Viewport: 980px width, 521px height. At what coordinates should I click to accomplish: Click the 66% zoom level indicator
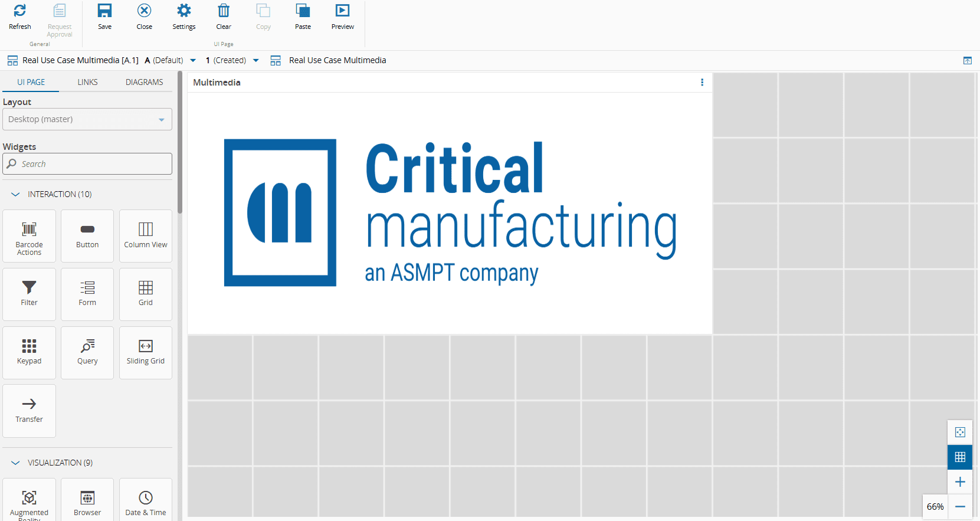click(935, 507)
